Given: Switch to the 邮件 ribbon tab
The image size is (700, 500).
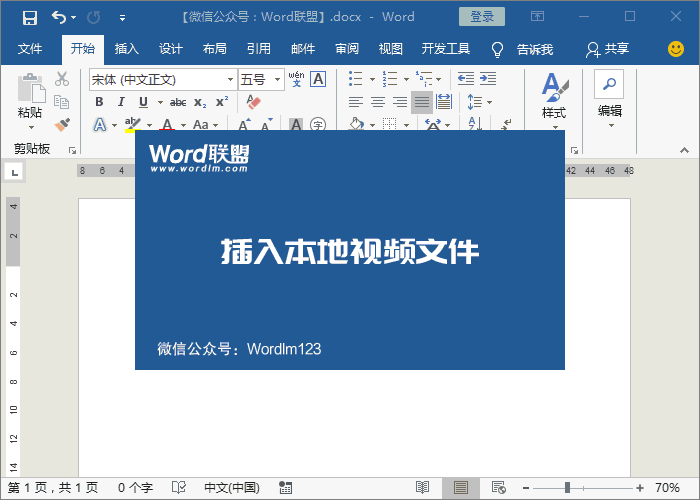Looking at the screenshot, I should [x=303, y=48].
